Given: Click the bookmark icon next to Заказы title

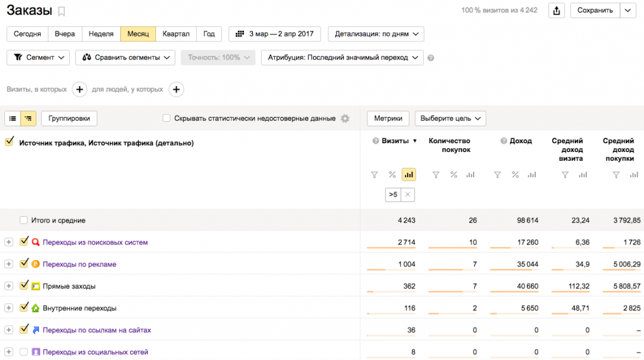Looking at the screenshot, I should click(61, 11).
